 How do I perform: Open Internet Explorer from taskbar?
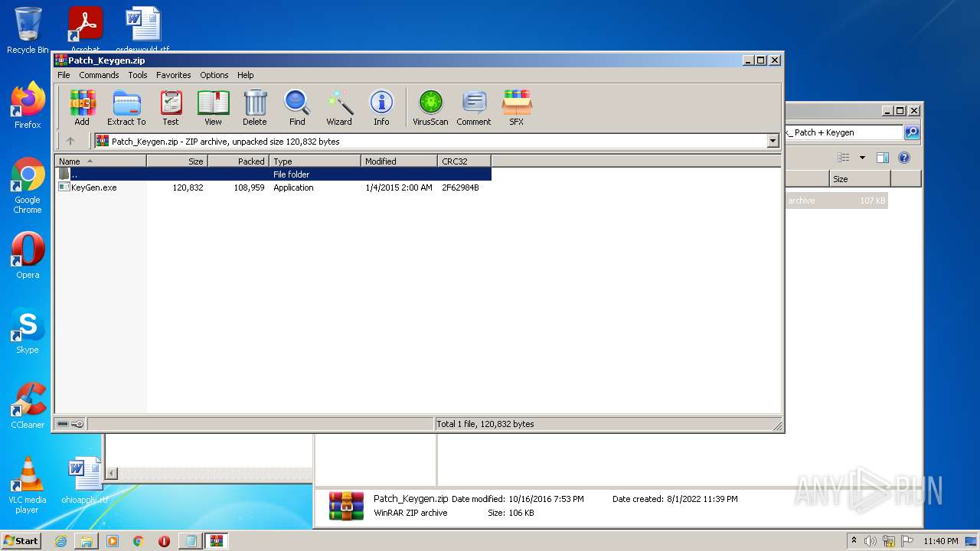click(x=60, y=541)
